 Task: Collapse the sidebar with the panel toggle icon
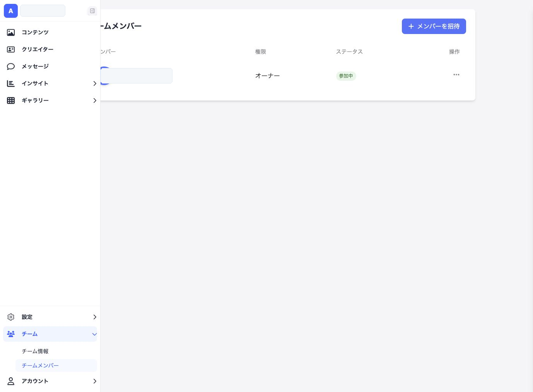[92, 11]
